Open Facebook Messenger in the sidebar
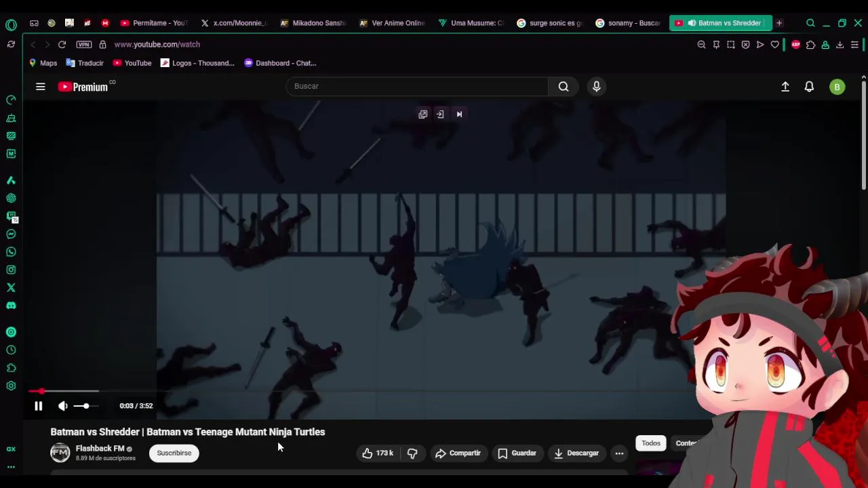 tap(11, 234)
